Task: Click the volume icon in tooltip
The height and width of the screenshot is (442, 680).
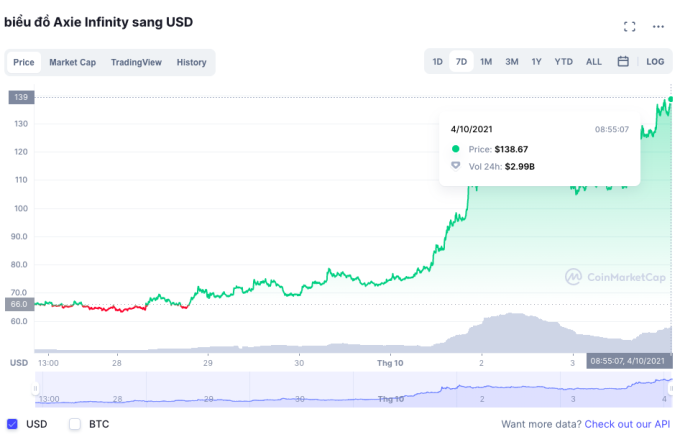Action: click(x=455, y=167)
